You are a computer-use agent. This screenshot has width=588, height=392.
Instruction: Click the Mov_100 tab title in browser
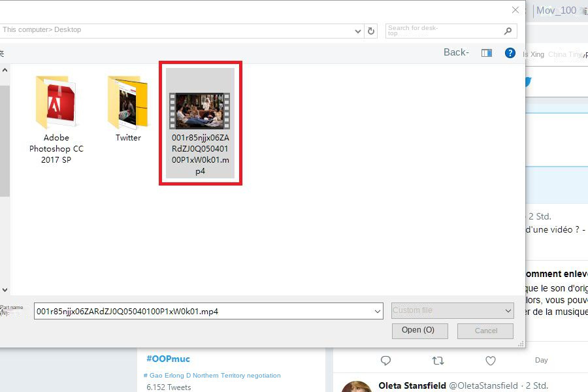(x=556, y=10)
